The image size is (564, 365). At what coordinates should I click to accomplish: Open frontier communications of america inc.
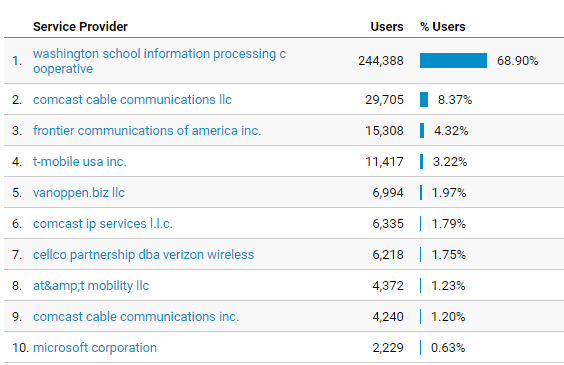(147, 131)
